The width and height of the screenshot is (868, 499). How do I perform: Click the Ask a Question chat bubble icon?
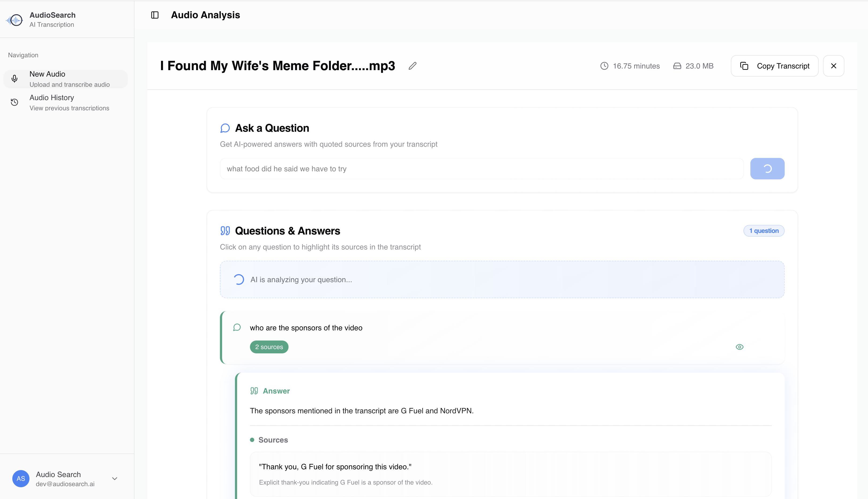pos(225,128)
